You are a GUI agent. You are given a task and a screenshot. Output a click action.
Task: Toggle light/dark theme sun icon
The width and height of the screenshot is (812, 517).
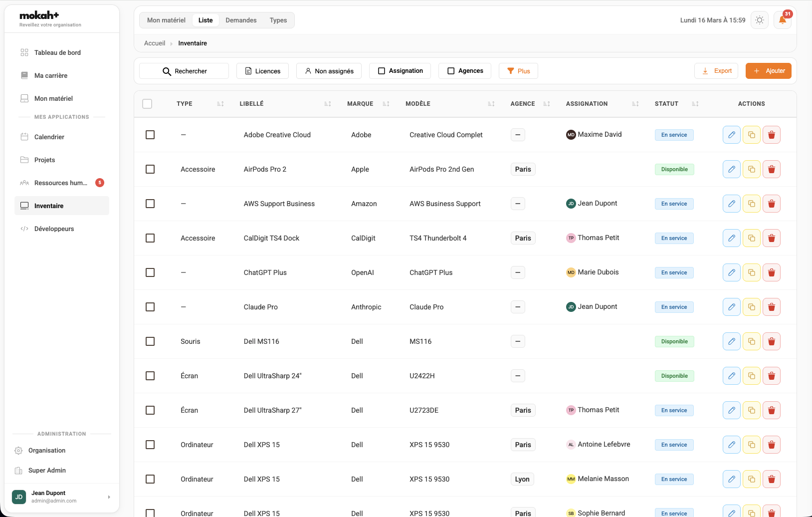pyautogui.click(x=759, y=20)
